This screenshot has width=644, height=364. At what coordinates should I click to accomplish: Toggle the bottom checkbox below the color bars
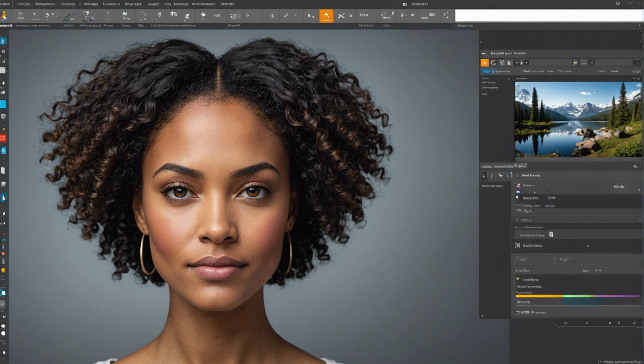click(517, 312)
